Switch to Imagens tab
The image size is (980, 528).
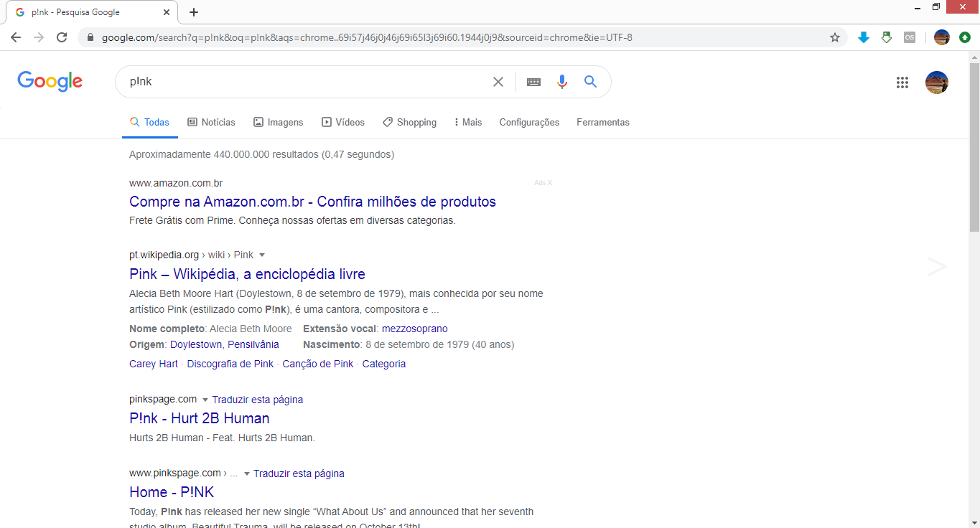[x=279, y=123]
